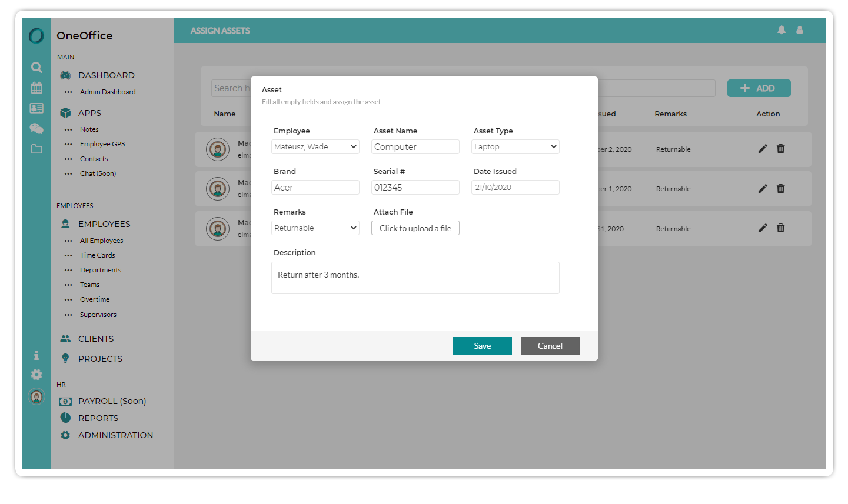The width and height of the screenshot is (848, 504).
Task: Open All Employees menu item
Action: click(x=102, y=241)
